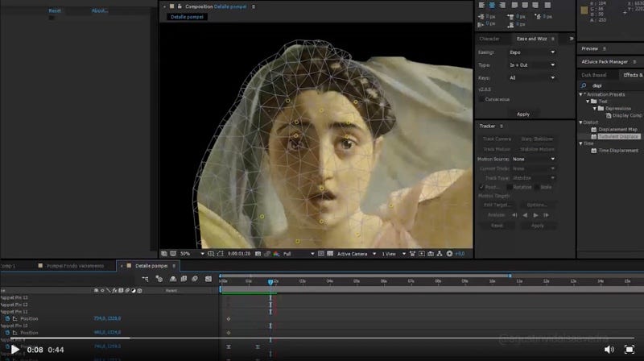Collapse the Distort effects category
Viewport: 644px width, 361px height.
click(580, 122)
